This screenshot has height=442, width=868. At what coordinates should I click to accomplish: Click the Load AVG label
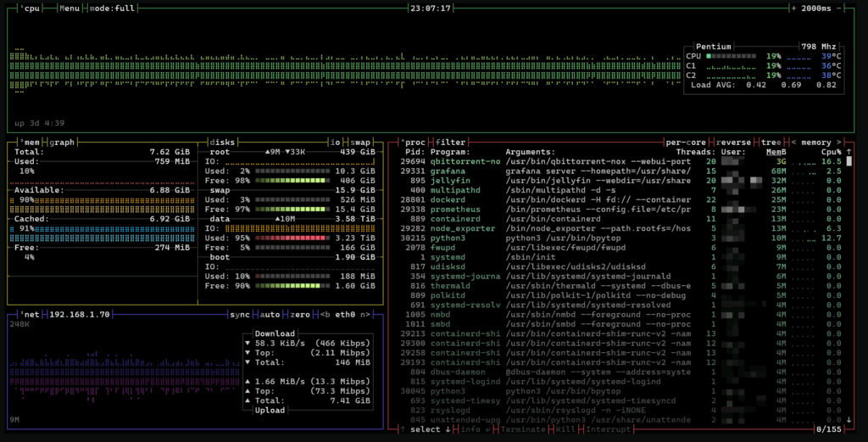(x=713, y=85)
